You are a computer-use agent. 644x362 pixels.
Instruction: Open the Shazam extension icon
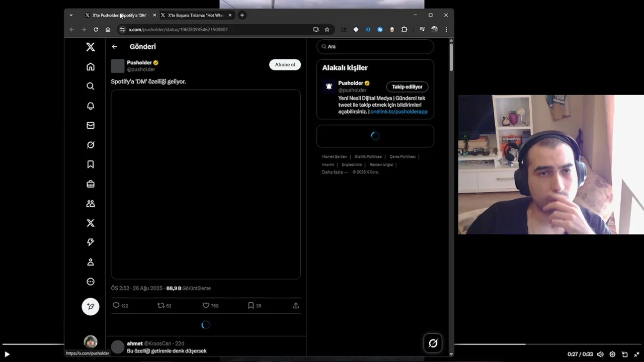(x=380, y=30)
